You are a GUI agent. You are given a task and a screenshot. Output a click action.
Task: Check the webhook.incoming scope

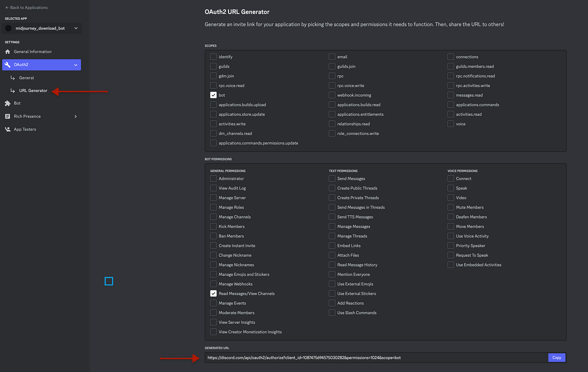(x=332, y=95)
